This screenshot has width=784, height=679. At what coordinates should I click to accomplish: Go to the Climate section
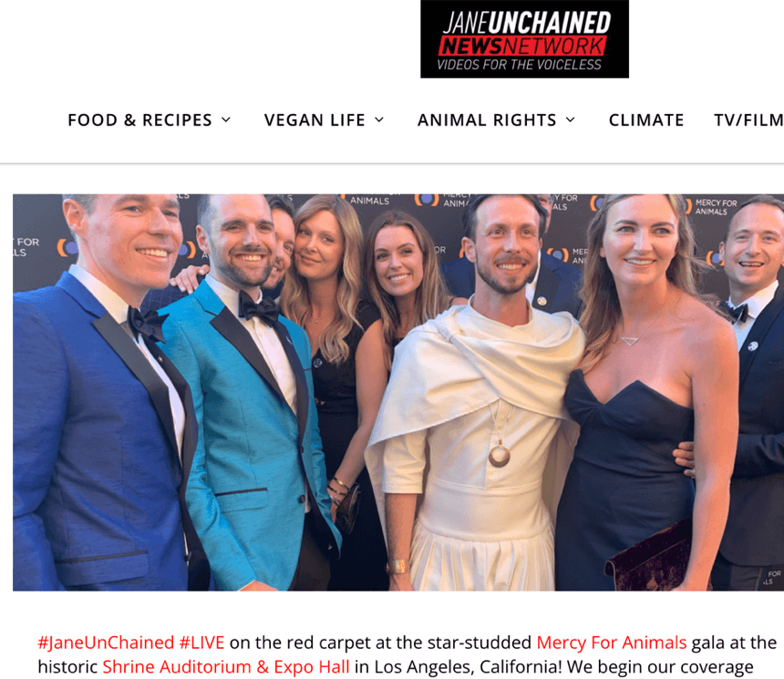646,120
